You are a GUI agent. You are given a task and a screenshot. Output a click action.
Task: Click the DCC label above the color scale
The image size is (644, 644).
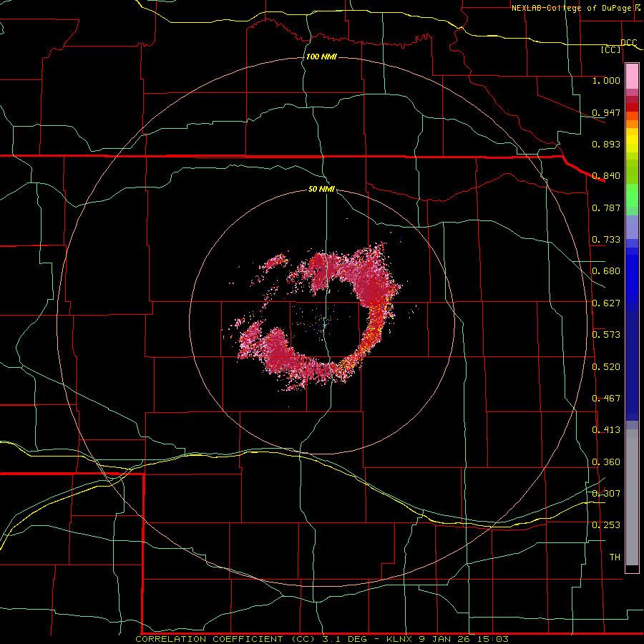629,43
